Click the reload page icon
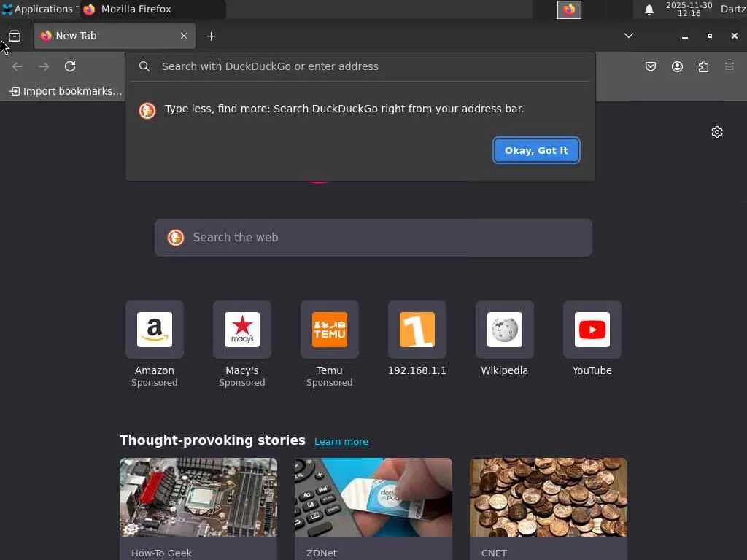This screenshot has width=747, height=560. tap(70, 66)
